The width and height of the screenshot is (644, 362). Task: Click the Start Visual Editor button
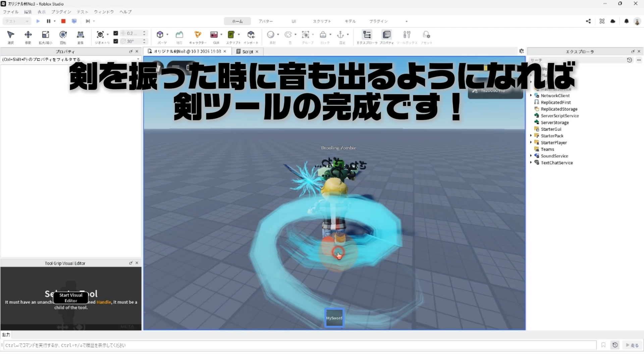(x=71, y=298)
